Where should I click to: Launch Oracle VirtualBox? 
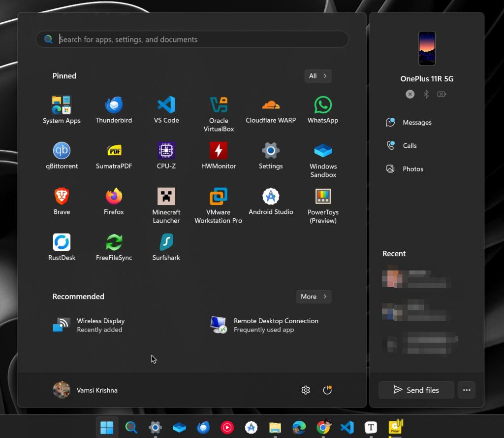click(219, 114)
